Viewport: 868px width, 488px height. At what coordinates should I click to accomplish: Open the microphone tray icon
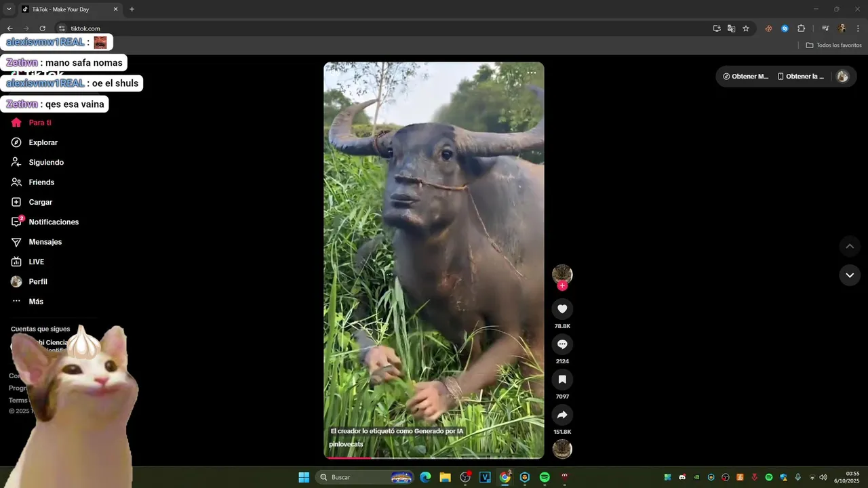797,477
